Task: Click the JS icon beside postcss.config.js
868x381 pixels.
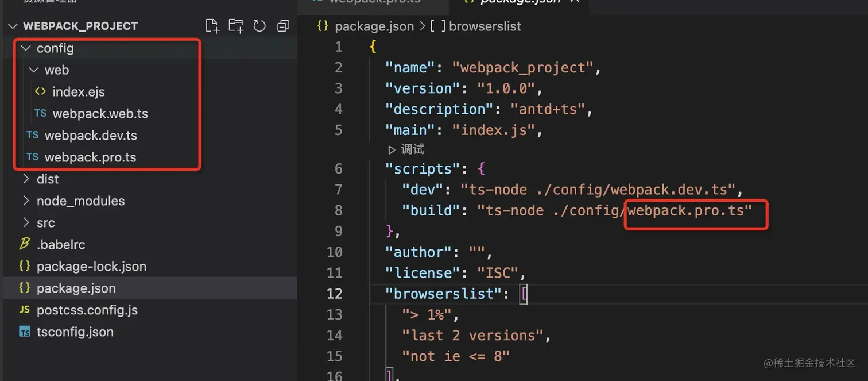Action: pos(24,310)
